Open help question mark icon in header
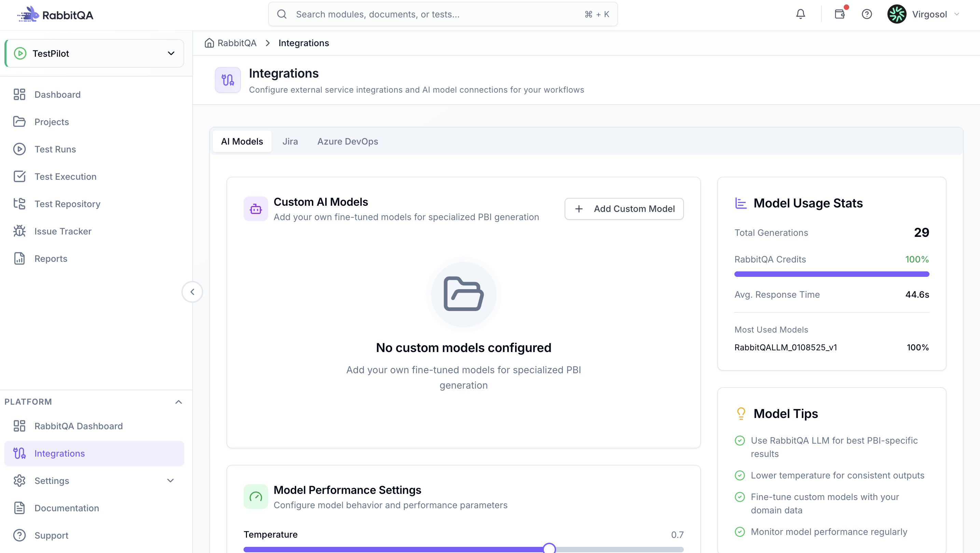This screenshot has width=980, height=553. click(867, 14)
